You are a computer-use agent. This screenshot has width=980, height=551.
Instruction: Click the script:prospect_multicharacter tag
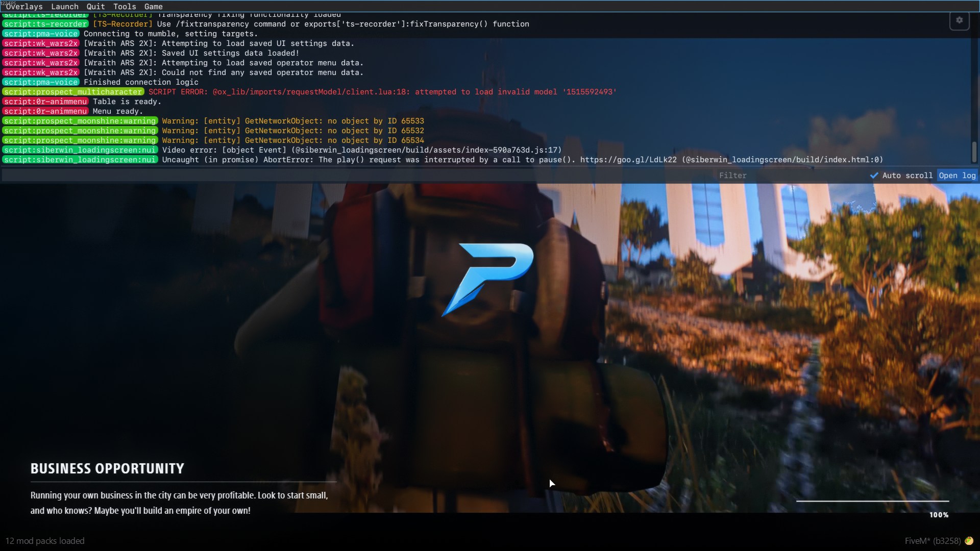coord(73,92)
